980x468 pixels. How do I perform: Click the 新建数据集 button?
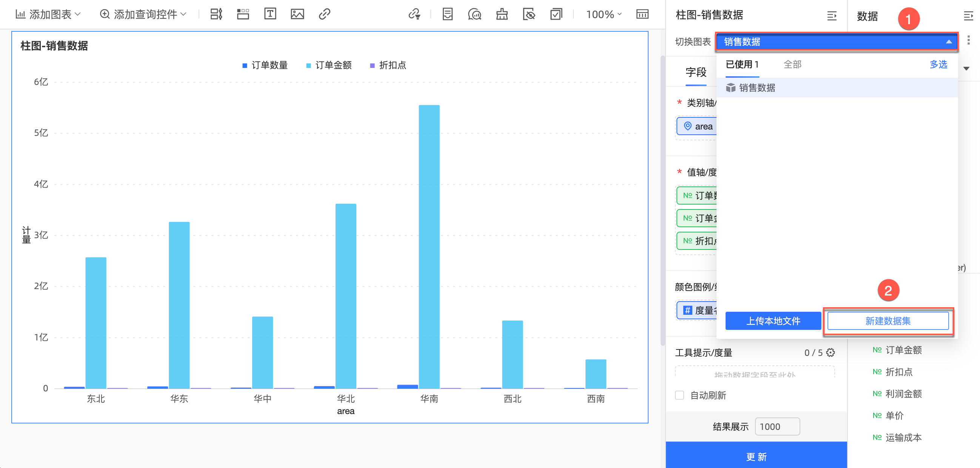888,321
